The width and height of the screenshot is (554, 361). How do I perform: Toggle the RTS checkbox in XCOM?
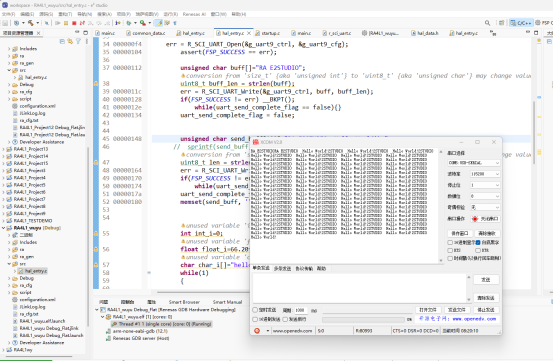450,250
